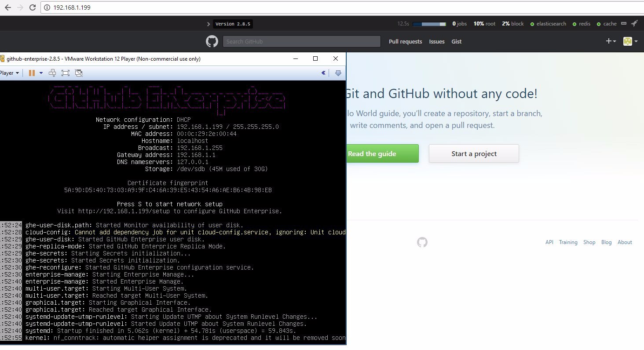Viewport: 644px width, 350px height.
Task: Open the user avatar profile dropdown
Action: [630, 41]
